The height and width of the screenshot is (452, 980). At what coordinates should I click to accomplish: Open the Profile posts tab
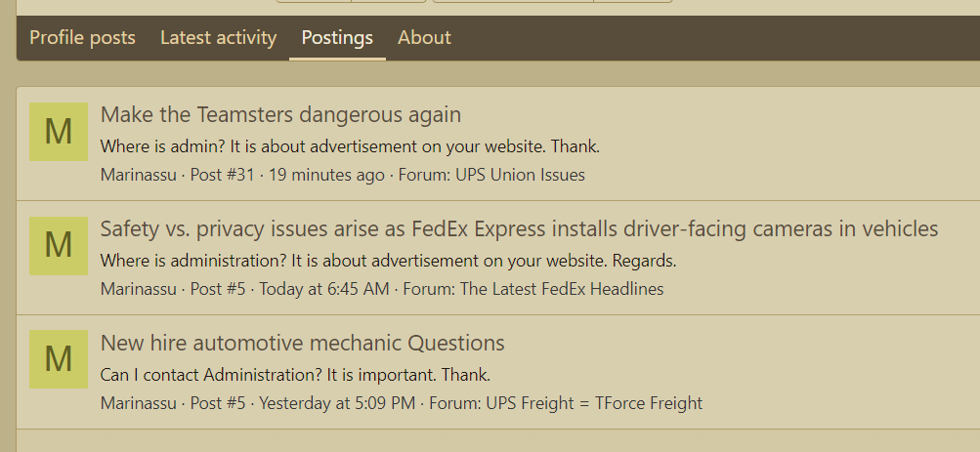click(82, 37)
